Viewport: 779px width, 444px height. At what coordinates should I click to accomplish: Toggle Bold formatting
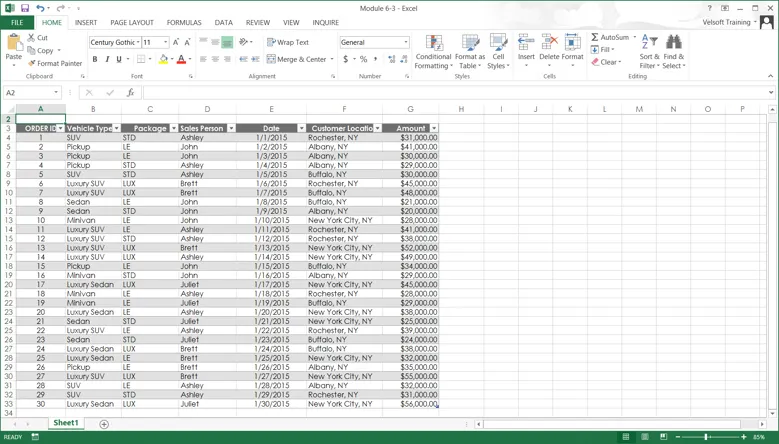pyautogui.click(x=95, y=59)
